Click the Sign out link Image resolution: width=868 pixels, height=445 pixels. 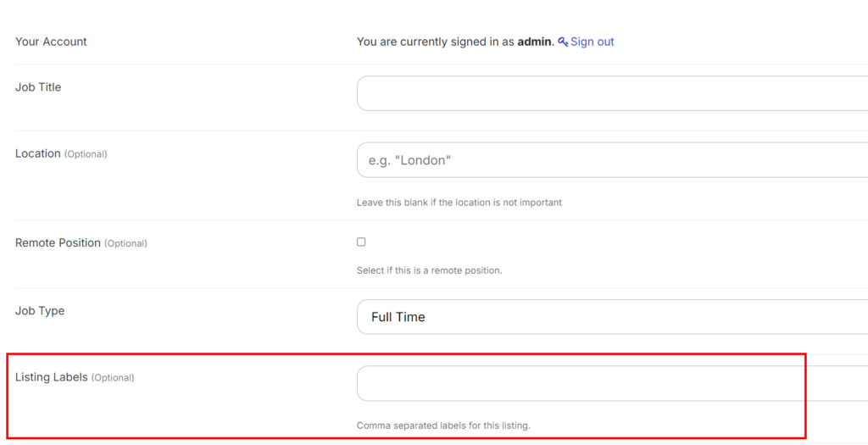pos(593,42)
